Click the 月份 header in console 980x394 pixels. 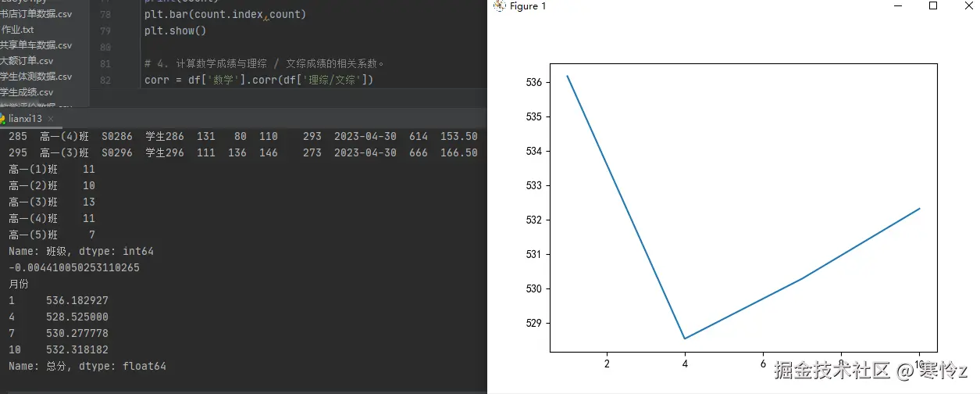pos(18,284)
